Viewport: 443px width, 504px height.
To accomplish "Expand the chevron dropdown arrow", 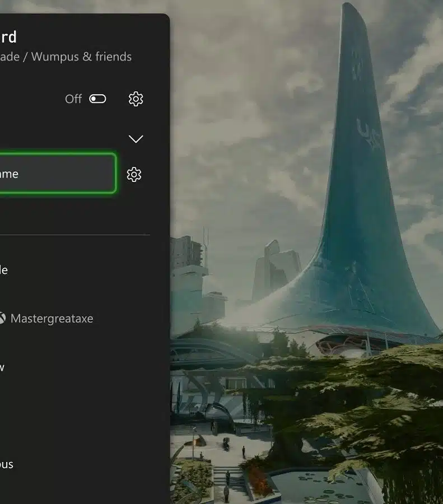I will tap(136, 139).
